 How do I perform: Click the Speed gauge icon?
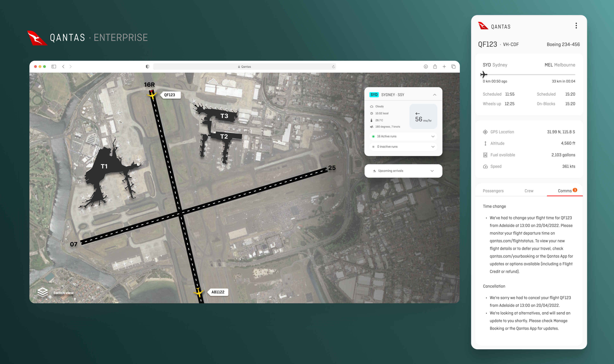[x=485, y=167]
